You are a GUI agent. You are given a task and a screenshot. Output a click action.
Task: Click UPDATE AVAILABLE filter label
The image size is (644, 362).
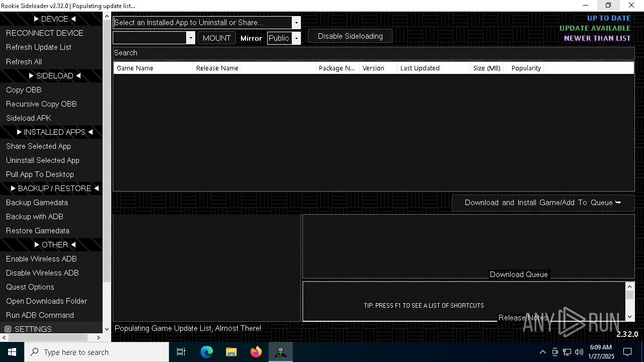pyautogui.click(x=595, y=28)
